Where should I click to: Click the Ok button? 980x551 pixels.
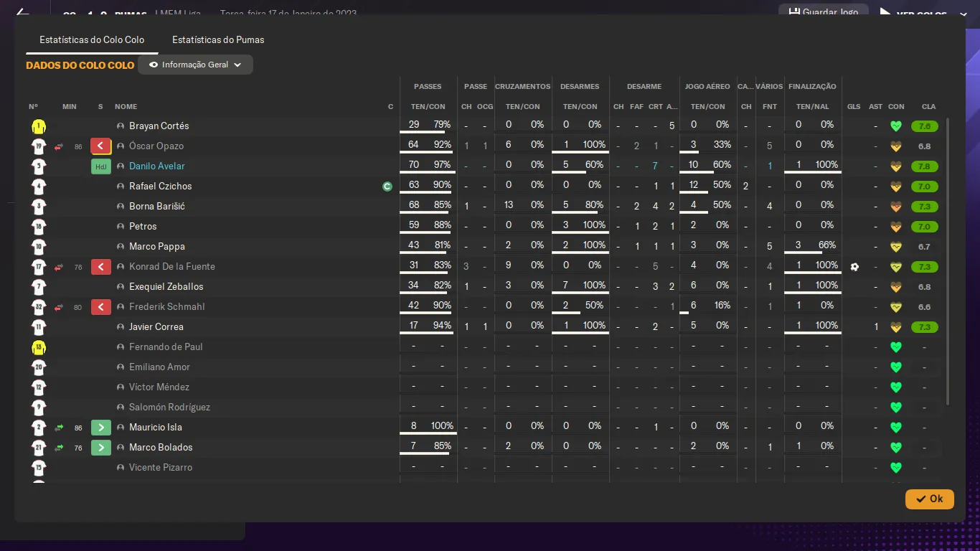(x=929, y=499)
